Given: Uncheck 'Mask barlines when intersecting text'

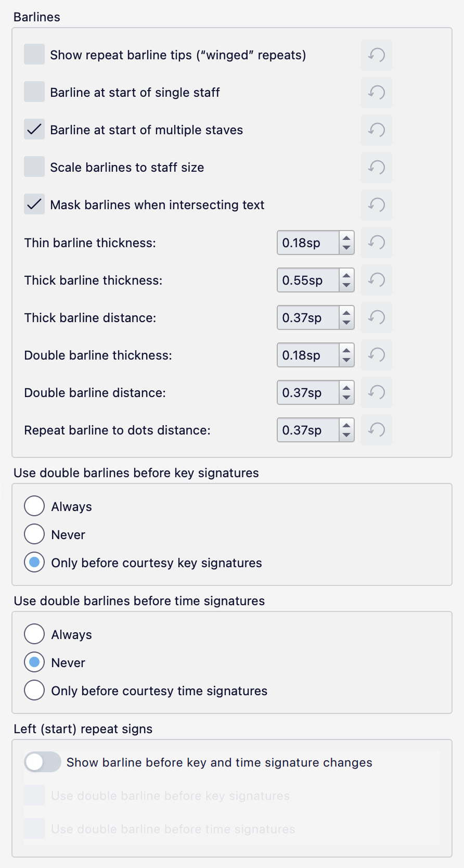Looking at the screenshot, I should (x=33, y=205).
